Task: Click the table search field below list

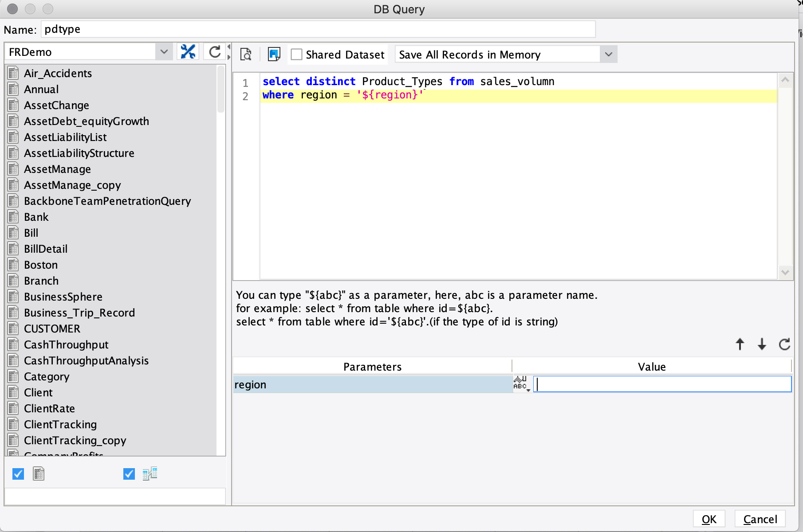Action: pos(115,497)
